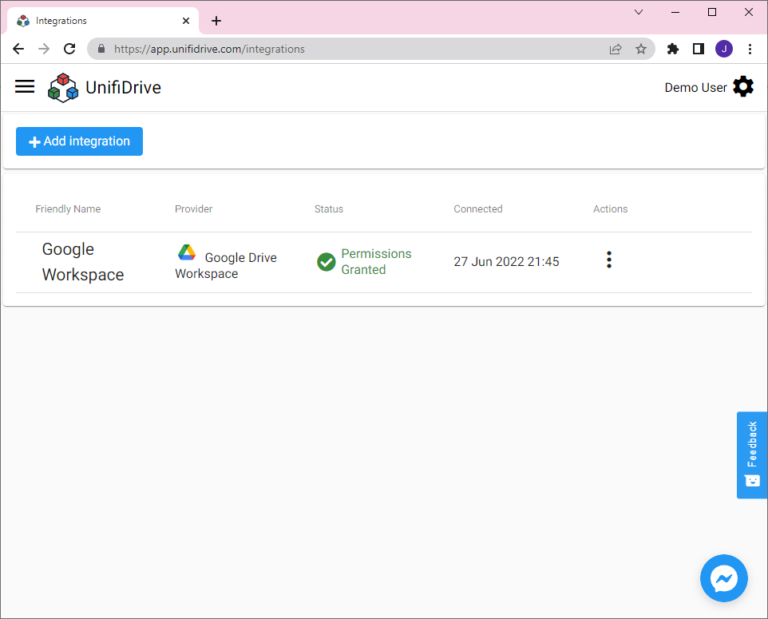Toggle the browser side panel
Screen dimensions: 768x619
[698, 48]
